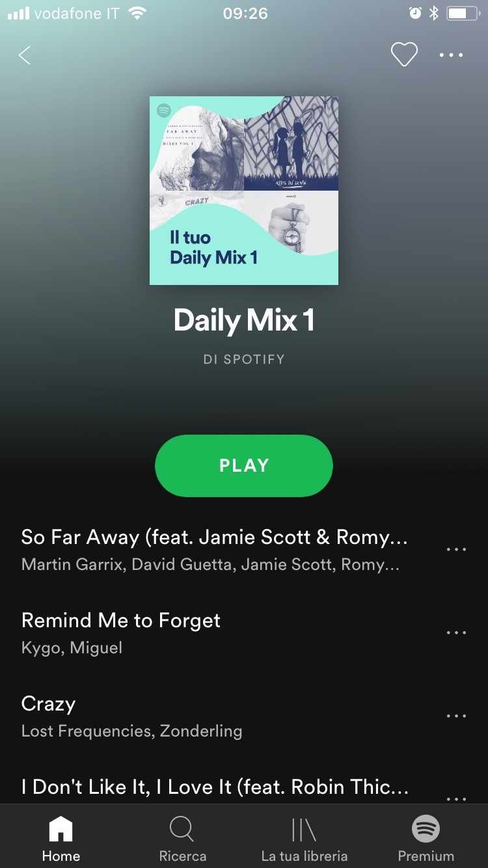488x868 pixels.
Task: Like the playlist with the heart icon
Action: tap(404, 55)
